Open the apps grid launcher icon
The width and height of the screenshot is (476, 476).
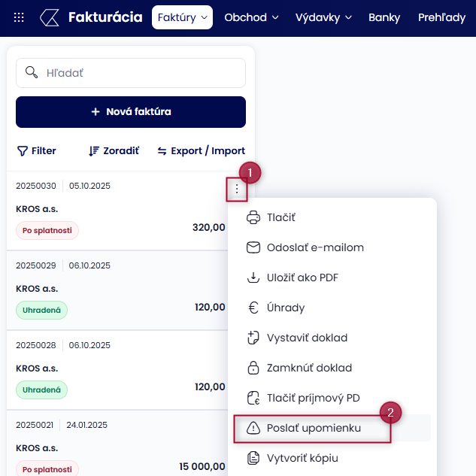[20, 17]
